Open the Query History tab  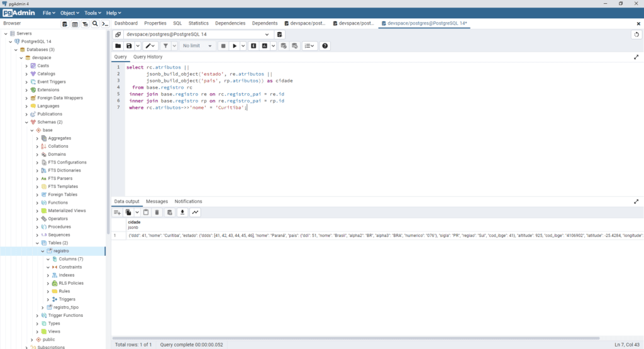[x=148, y=57]
